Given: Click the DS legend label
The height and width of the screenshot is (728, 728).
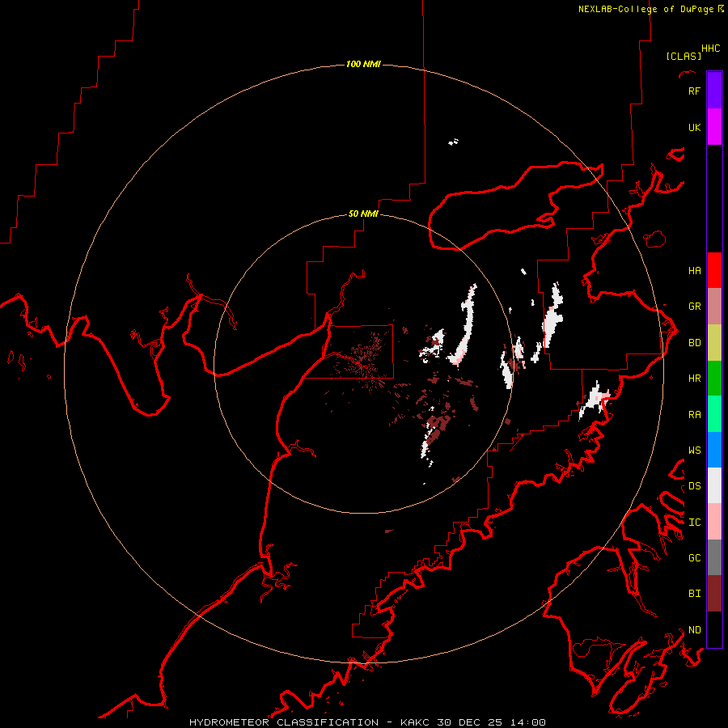Looking at the screenshot, I should tap(694, 486).
